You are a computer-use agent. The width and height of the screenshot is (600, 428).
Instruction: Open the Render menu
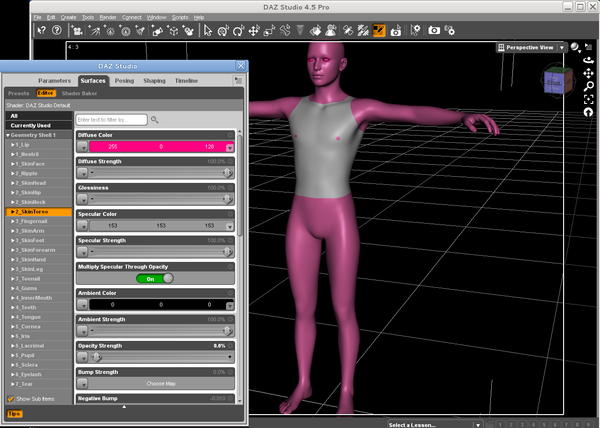(108, 17)
